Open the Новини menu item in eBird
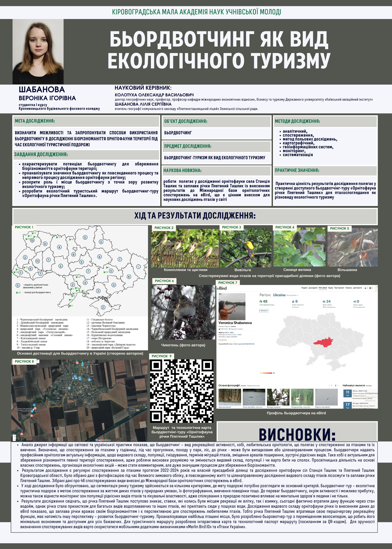The image size is (392, 549). (x=349, y=288)
